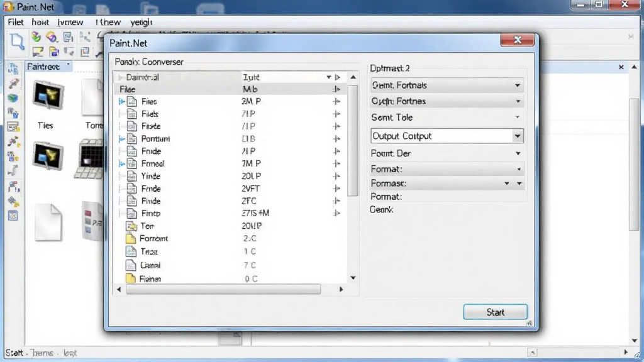
Task: Expand the Pontturn tree row
Action: [x=121, y=139]
